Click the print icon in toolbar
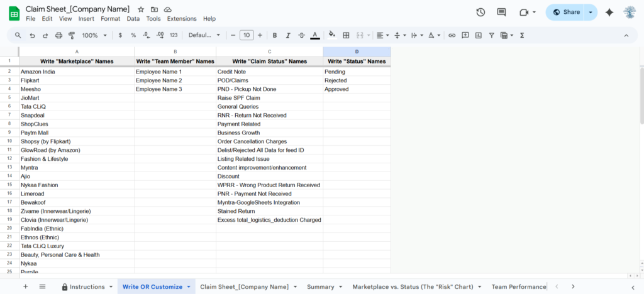This screenshot has width=644, height=294. (x=58, y=35)
